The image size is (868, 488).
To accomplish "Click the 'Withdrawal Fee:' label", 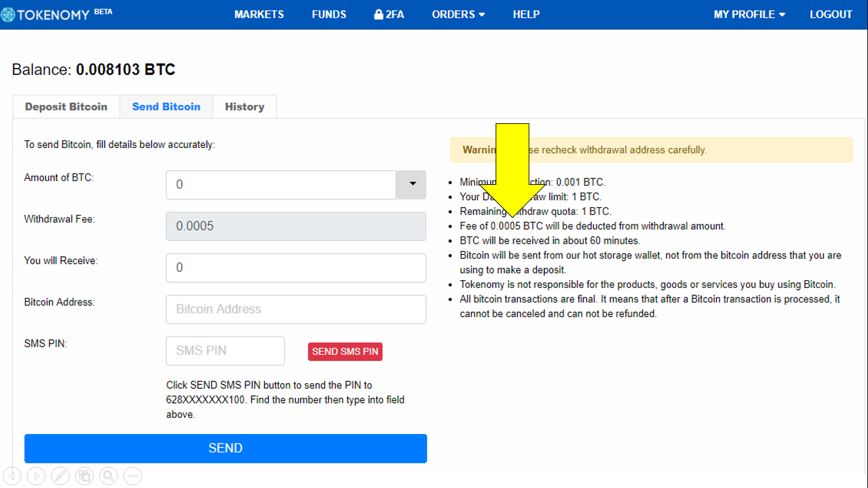I will (x=60, y=219).
